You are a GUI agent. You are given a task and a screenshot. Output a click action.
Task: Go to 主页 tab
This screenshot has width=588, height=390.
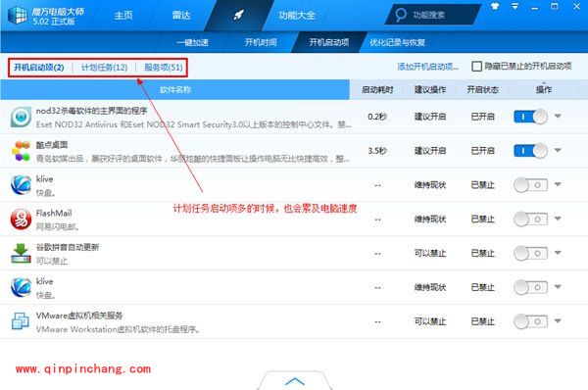123,15
